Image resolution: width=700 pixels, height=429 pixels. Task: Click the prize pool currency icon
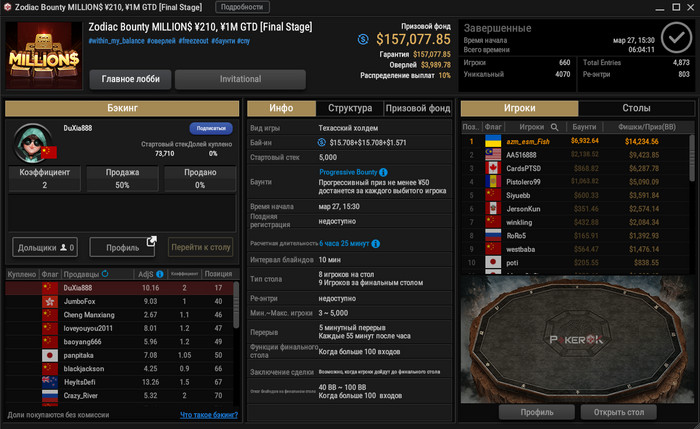pyautogui.click(x=363, y=39)
